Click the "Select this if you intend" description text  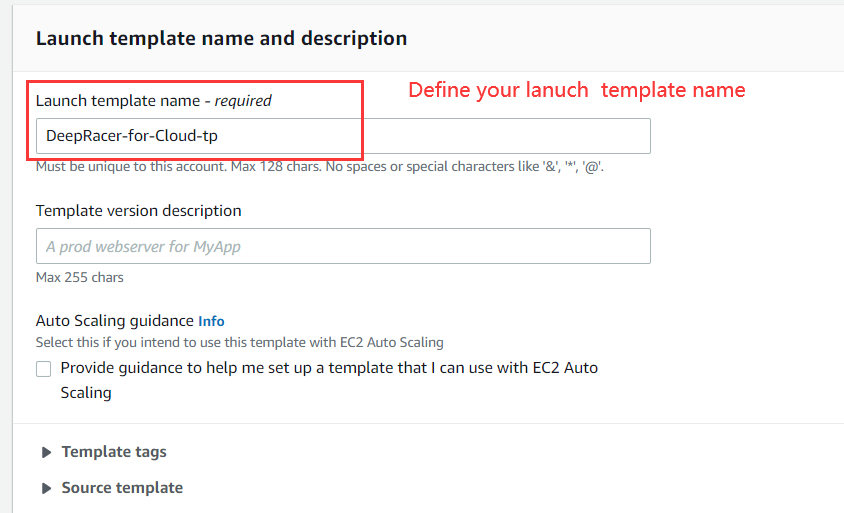click(239, 342)
